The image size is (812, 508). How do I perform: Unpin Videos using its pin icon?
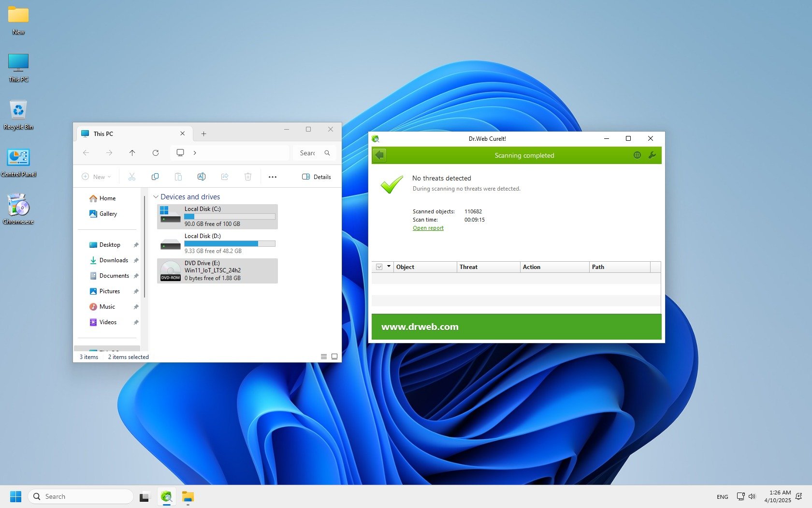pos(136,322)
